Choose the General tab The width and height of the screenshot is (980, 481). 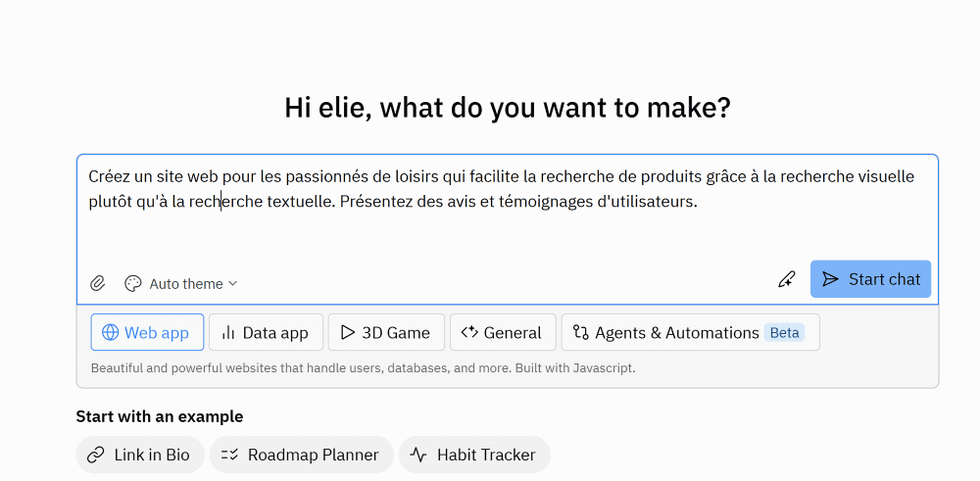pos(503,332)
